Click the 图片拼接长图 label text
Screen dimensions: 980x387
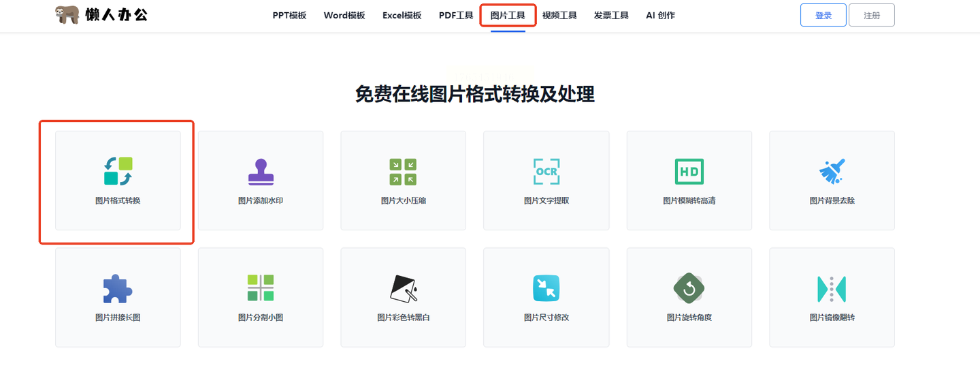click(x=118, y=318)
